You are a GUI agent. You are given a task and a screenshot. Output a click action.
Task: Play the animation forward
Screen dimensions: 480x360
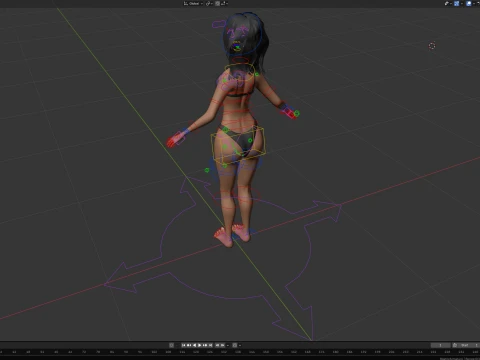coord(199,345)
